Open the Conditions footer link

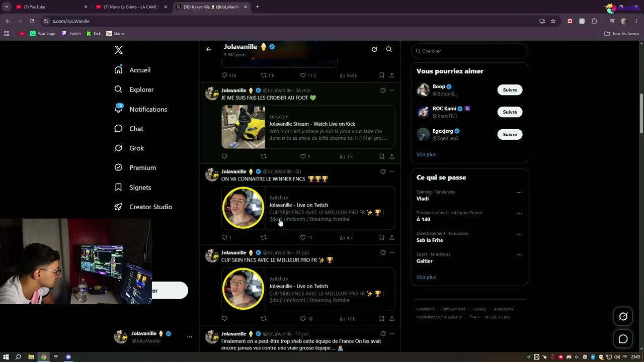coord(425,309)
